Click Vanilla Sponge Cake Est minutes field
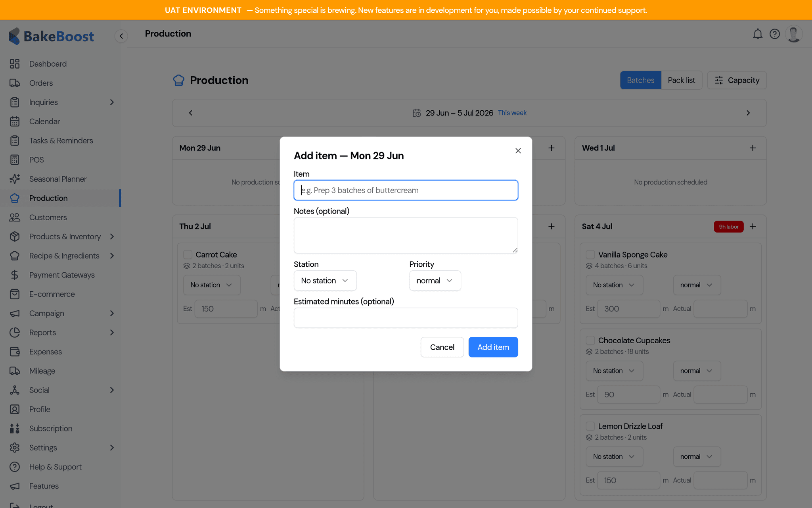This screenshot has width=812, height=508. coord(628,309)
